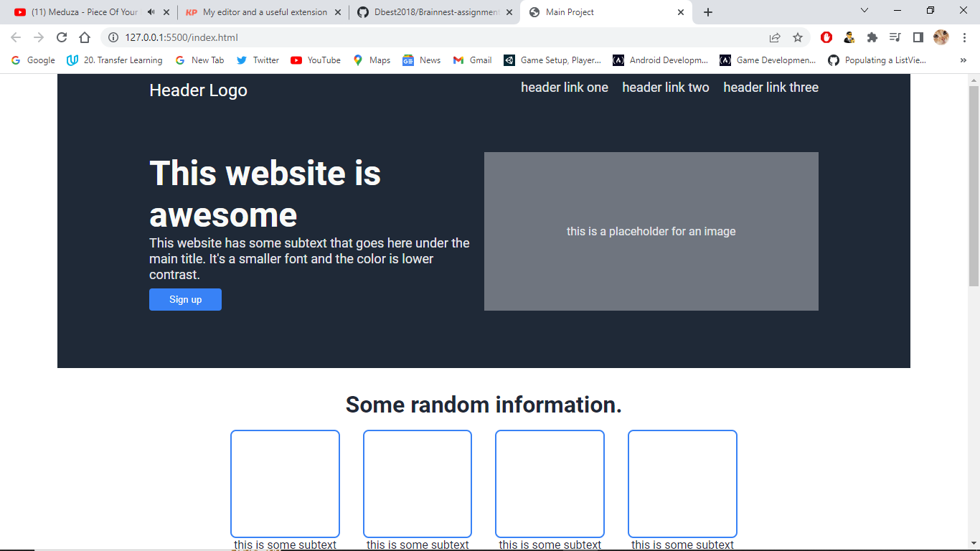Viewport: 980px width, 551px height.
Task: Switch to My editor and a useful extension tab
Action: click(263, 12)
